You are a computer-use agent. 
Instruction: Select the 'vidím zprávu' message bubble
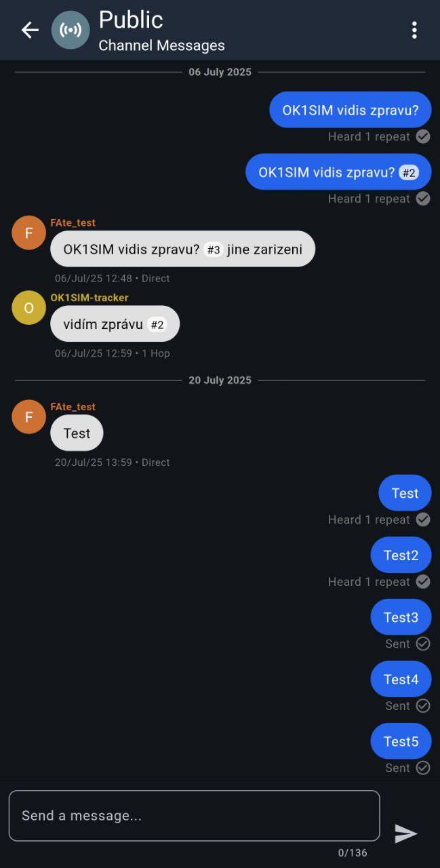115,324
